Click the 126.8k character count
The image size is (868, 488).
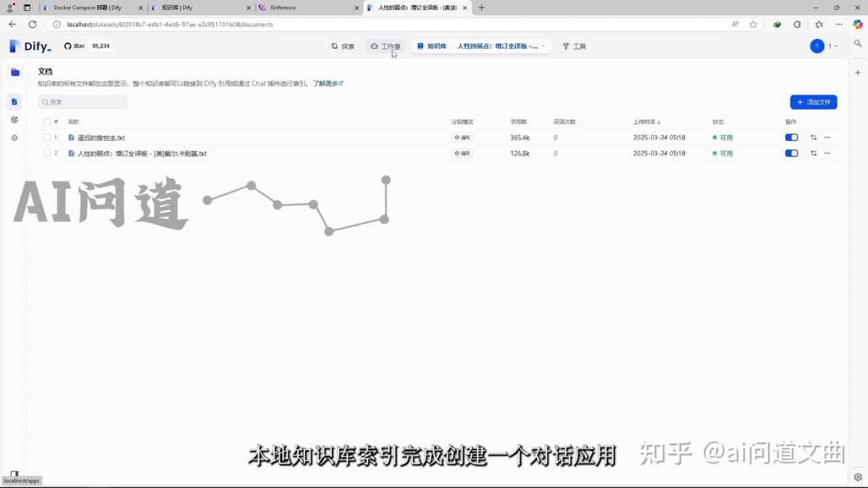pyautogui.click(x=520, y=153)
